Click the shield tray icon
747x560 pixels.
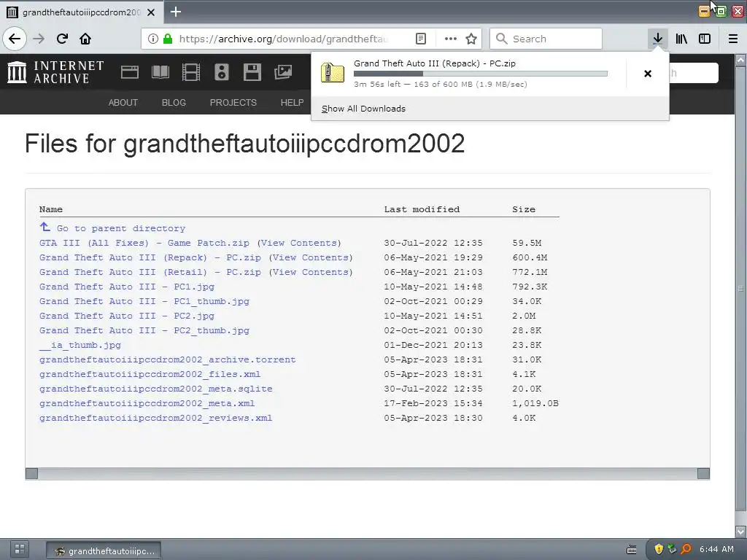coord(659,549)
